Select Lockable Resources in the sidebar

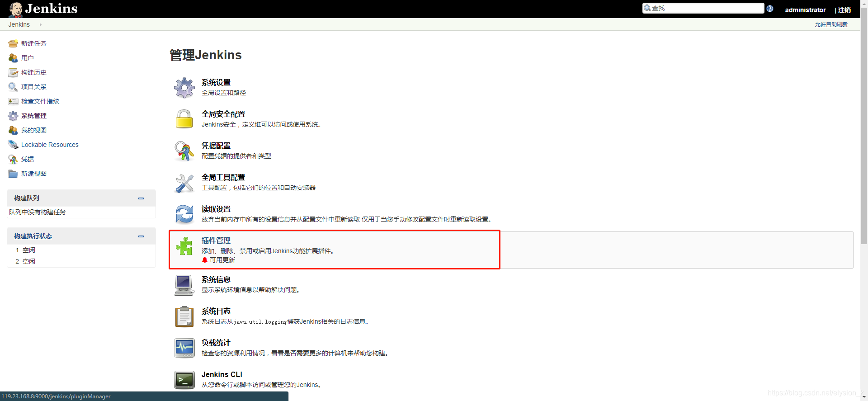point(50,145)
